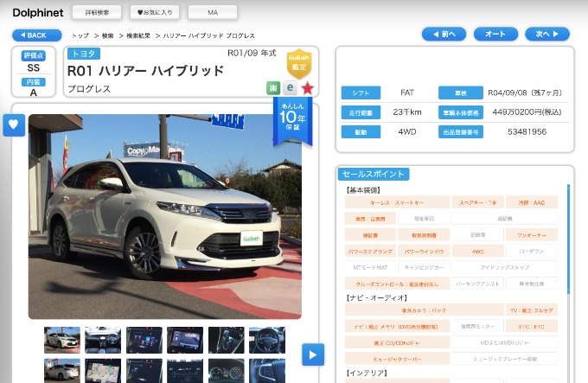
Task: Click the 駆動 label
Action: [x=361, y=132]
